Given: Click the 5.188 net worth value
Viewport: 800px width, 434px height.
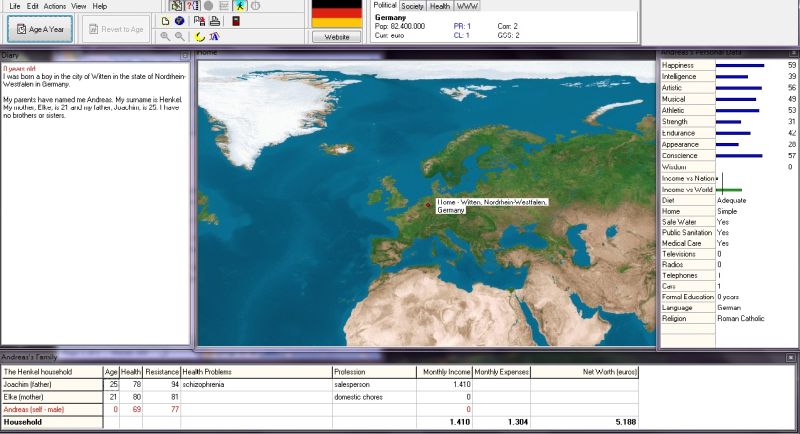Looking at the screenshot, I should (626, 422).
